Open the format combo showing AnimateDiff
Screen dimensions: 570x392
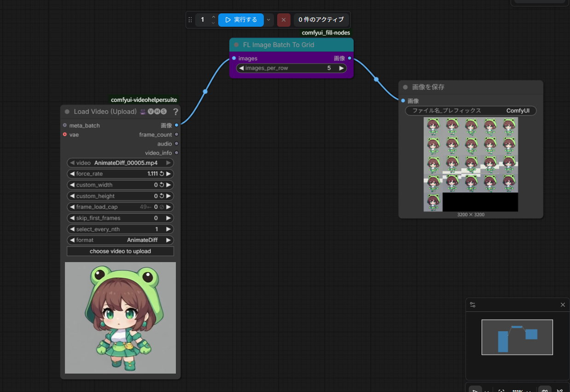[x=120, y=240]
